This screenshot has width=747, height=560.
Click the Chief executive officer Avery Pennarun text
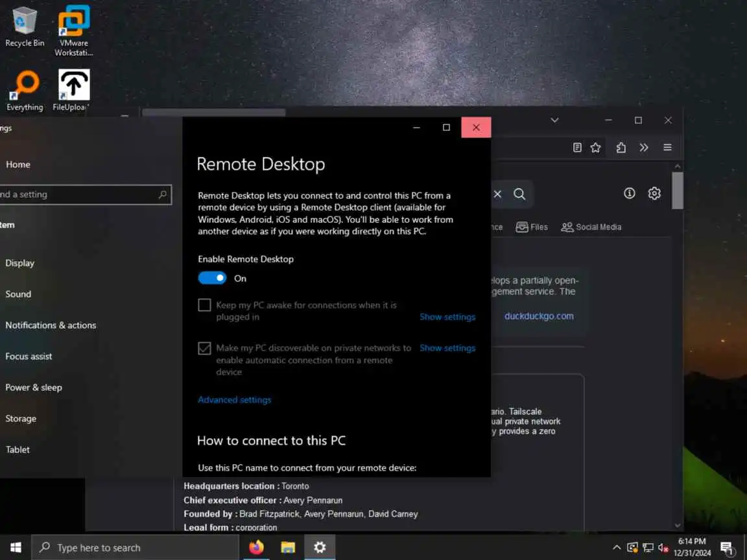click(263, 500)
